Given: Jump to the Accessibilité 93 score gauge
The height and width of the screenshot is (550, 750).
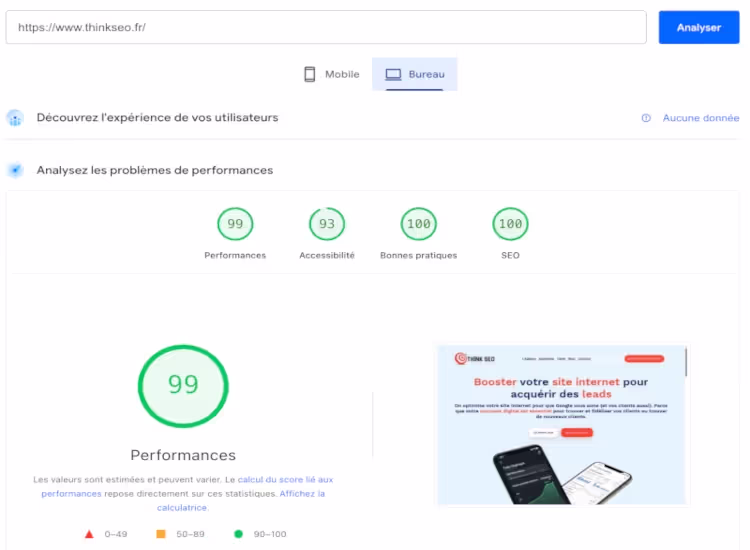Looking at the screenshot, I should tap(327, 225).
